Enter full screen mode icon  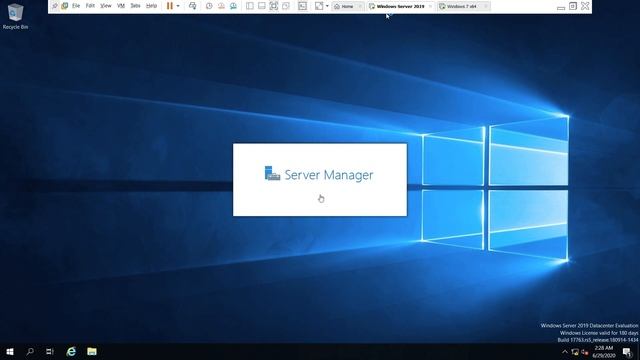(273, 6)
